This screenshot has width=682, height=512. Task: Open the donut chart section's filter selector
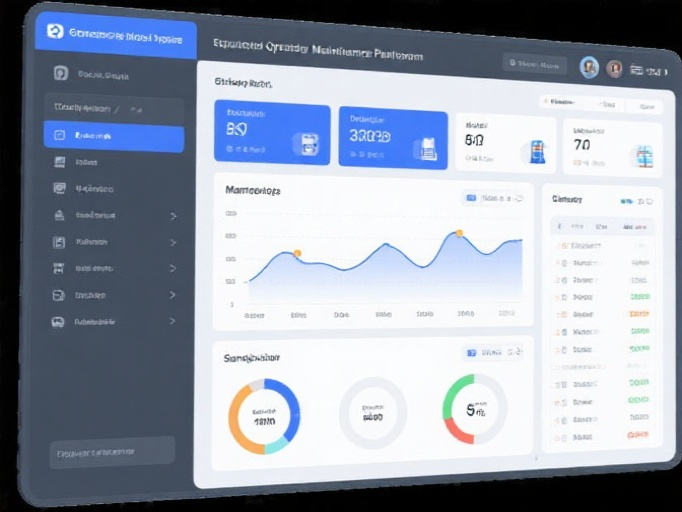pyautogui.click(x=493, y=352)
